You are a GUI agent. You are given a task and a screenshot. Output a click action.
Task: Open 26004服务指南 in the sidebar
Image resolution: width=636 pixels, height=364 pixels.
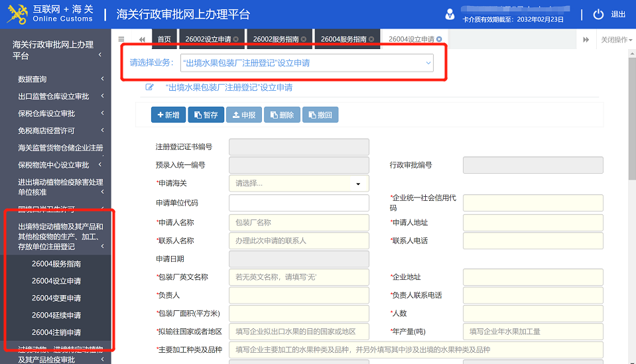[x=56, y=264]
